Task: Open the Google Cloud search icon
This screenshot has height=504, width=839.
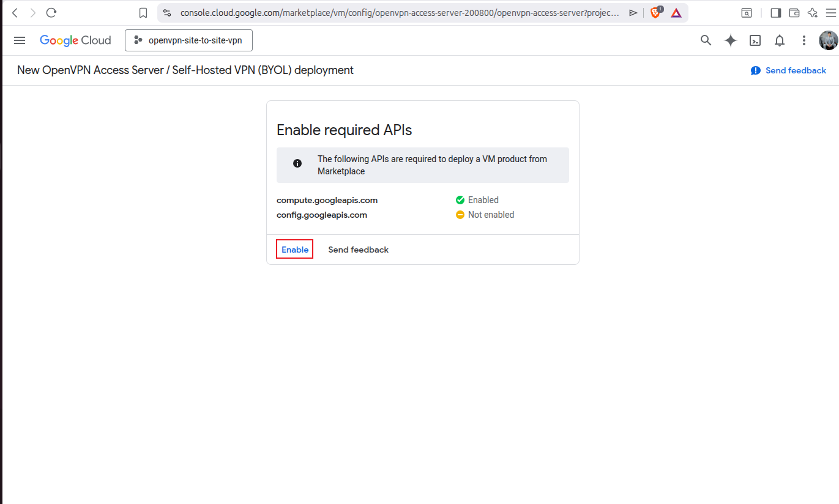Action: tap(706, 40)
